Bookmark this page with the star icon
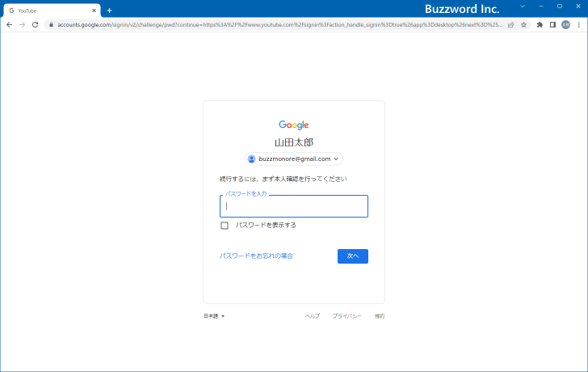Viewport: 588px width, 372px height. pyautogui.click(x=524, y=25)
